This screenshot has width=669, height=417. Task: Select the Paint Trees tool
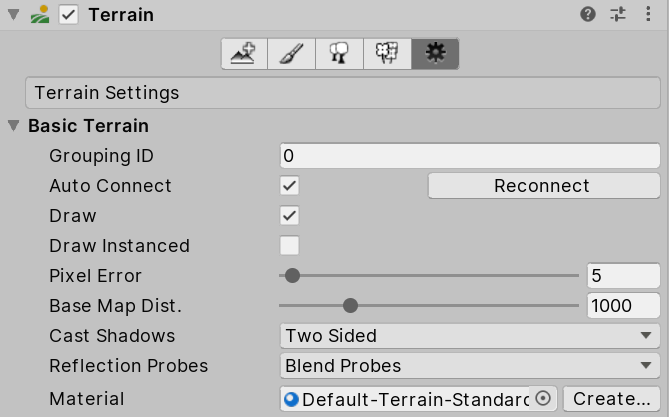pyautogui.click(x=339, y=54)
